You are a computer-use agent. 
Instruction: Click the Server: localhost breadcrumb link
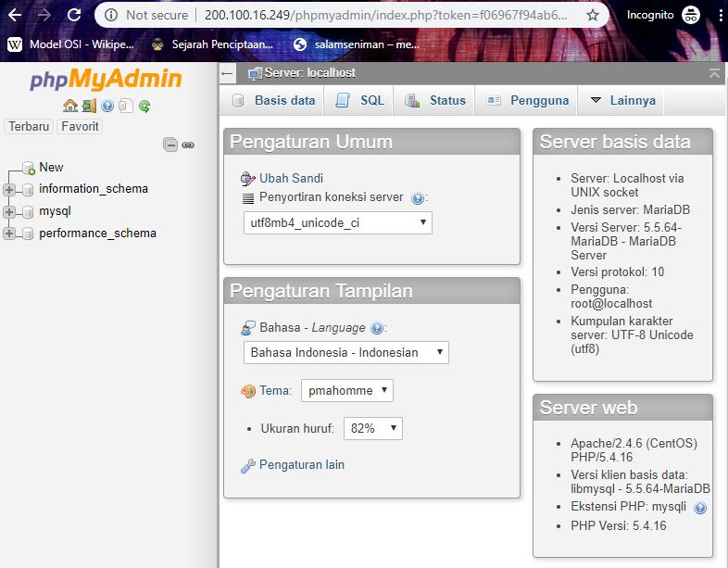click(x=309, y=73)
